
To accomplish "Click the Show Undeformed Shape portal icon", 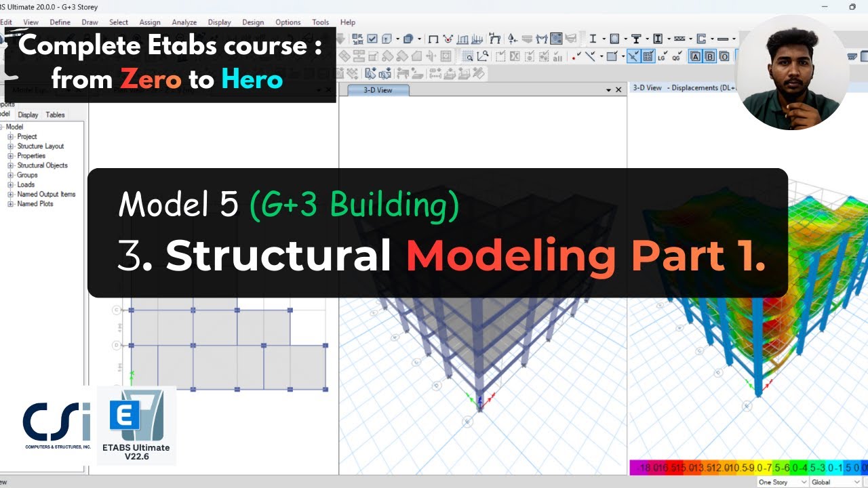I will (x=433, y=39).
